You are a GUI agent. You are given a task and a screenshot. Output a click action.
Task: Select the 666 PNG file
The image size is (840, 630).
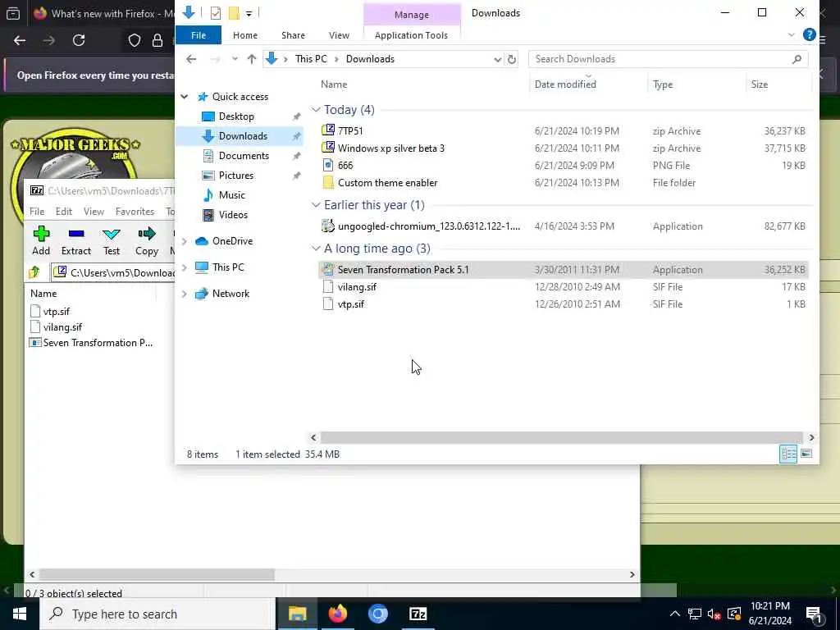tap(563, 165)
